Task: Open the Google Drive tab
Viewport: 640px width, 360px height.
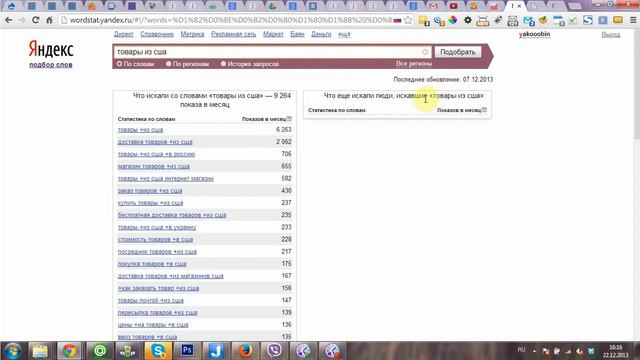Action: click(x=272, y=6)
